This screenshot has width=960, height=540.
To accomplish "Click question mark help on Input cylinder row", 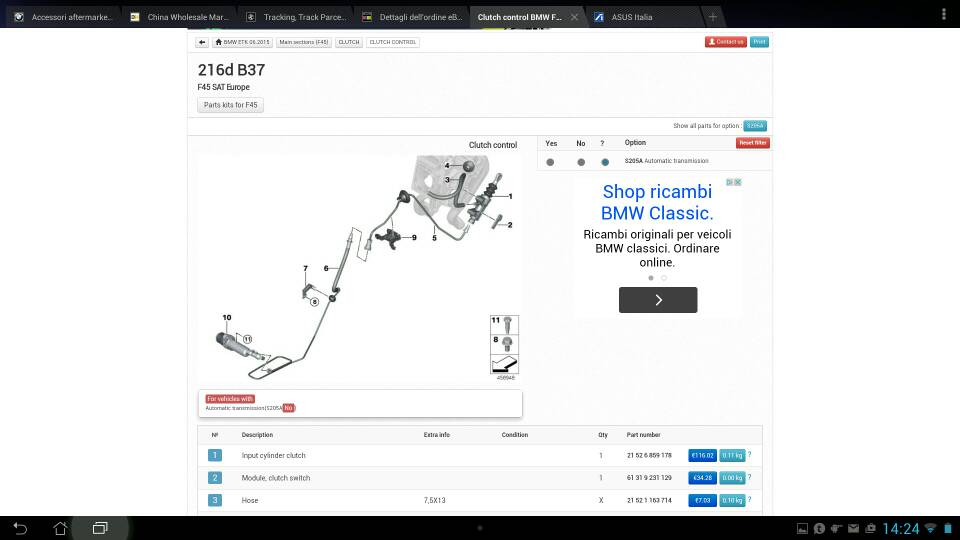I will [749, 455].
